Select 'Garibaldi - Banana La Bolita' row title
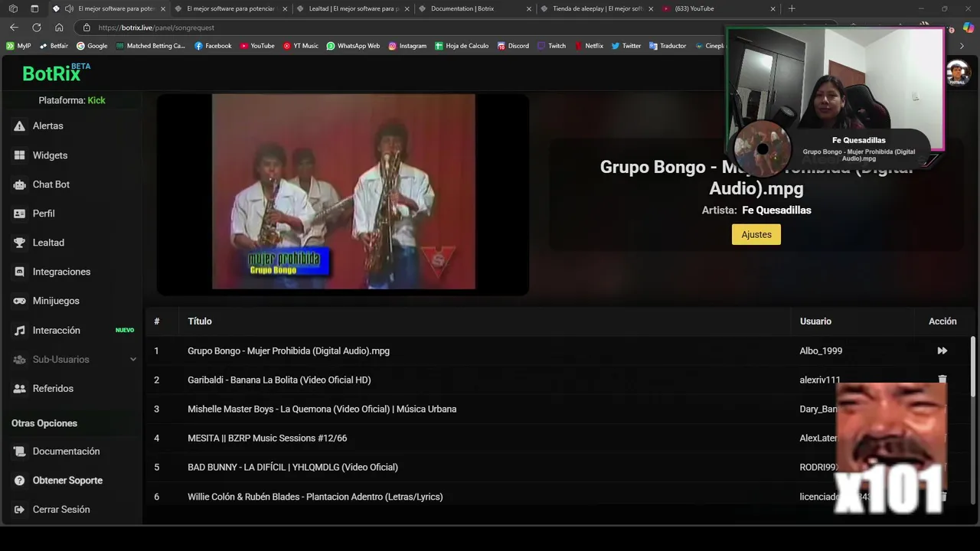This screenshot has height=551, width=980. coord(279,380)
